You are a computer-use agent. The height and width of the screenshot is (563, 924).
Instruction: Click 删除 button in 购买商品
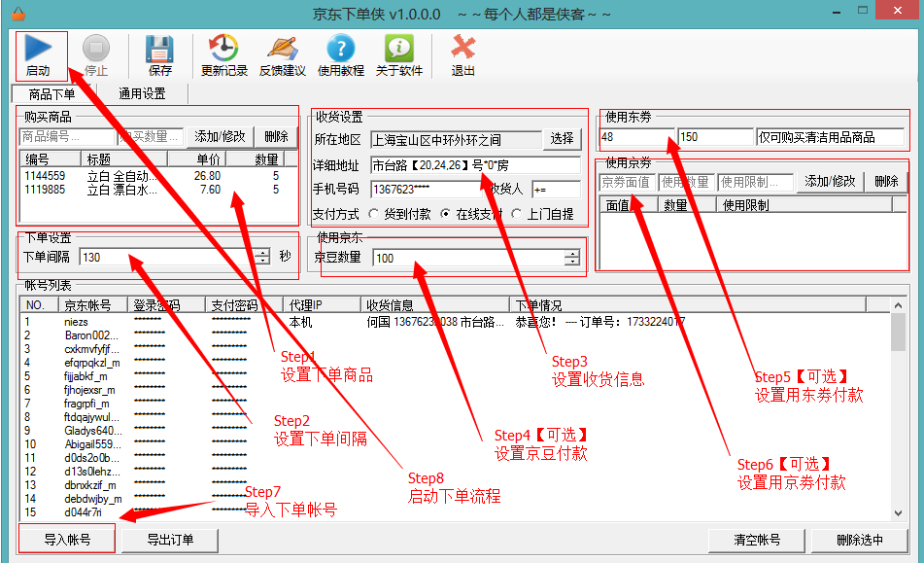click(276, 137)
